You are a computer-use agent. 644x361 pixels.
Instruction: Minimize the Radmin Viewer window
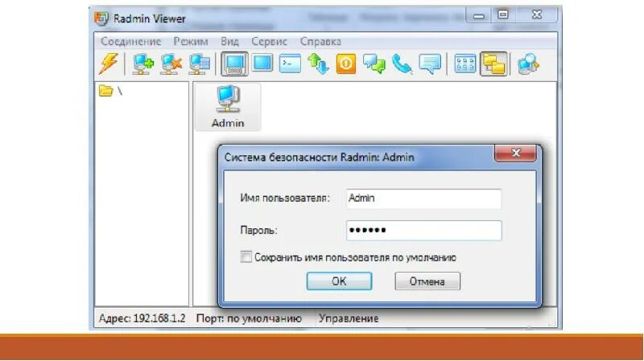(478, 15)
